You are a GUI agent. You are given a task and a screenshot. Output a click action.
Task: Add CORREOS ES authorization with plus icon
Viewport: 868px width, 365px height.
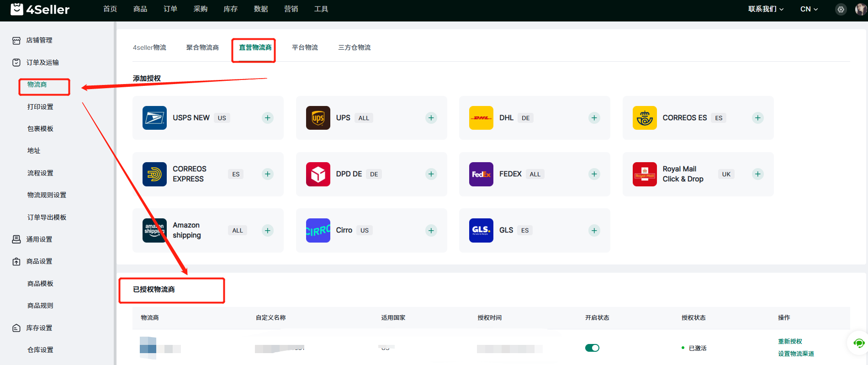[758, 118]
